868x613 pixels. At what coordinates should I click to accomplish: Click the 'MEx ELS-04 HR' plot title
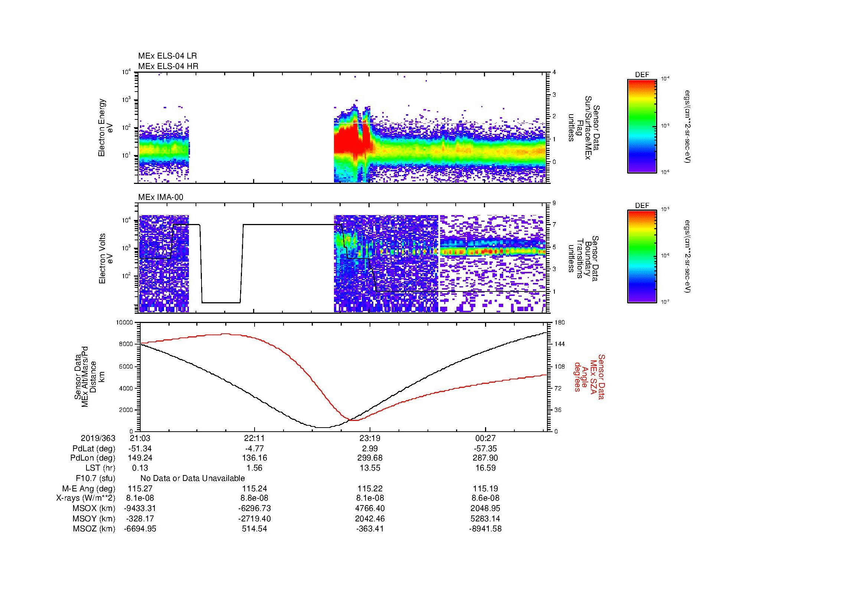(x=168, y=66)
